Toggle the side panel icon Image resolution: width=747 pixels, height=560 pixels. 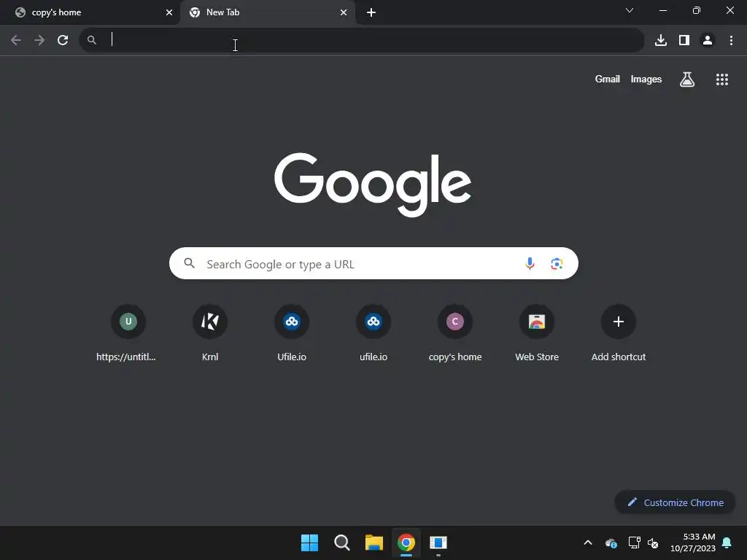coord(684,40)
